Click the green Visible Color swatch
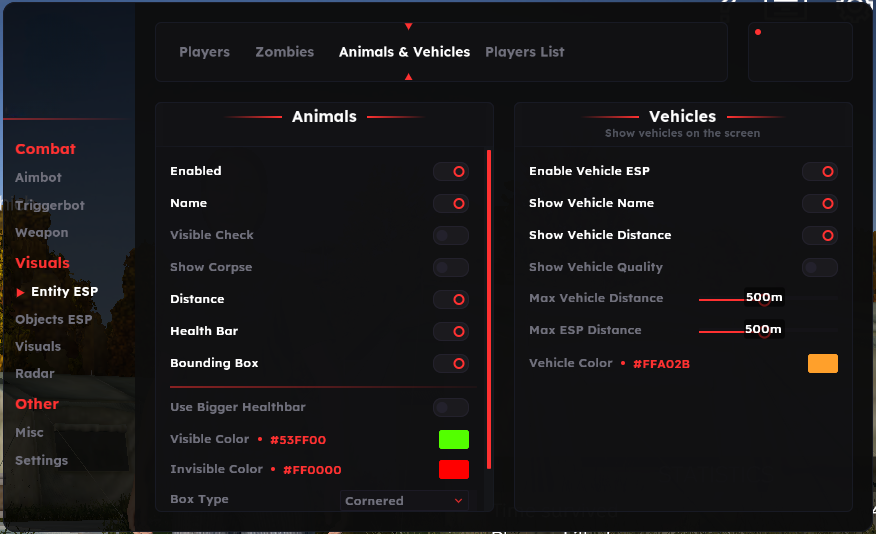The image size is (876, 534). (454, 440)
